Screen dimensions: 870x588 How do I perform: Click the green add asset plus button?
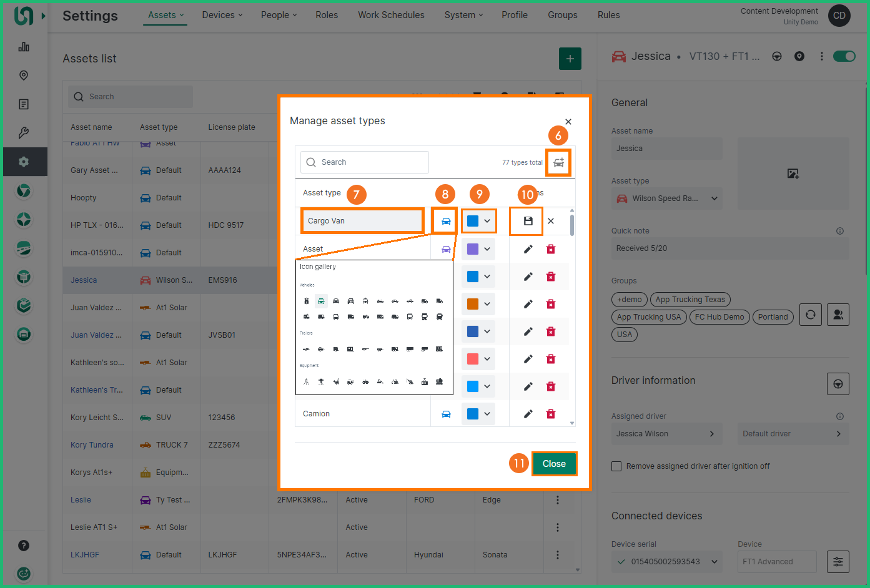[570, 59]
